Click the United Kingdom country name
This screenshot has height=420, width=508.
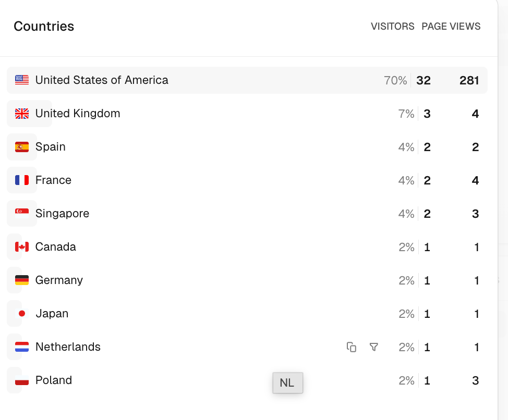(x=78, y=114)
